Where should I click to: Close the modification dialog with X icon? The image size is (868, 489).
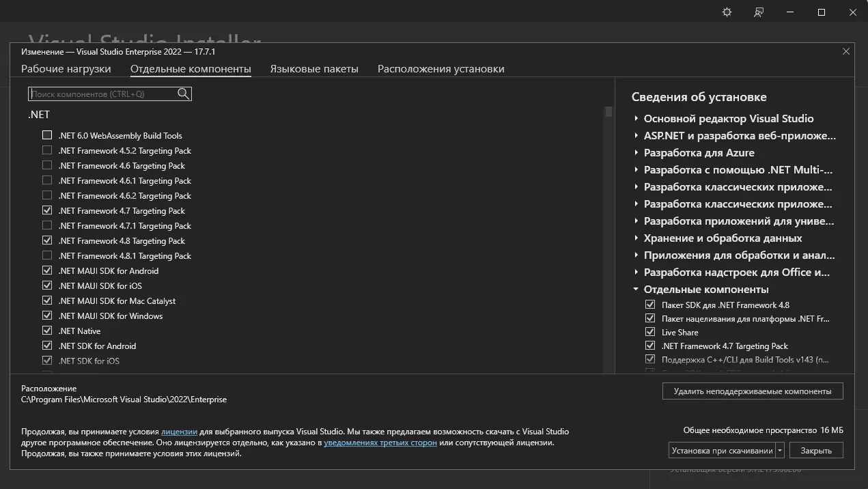tap(846, 51)
